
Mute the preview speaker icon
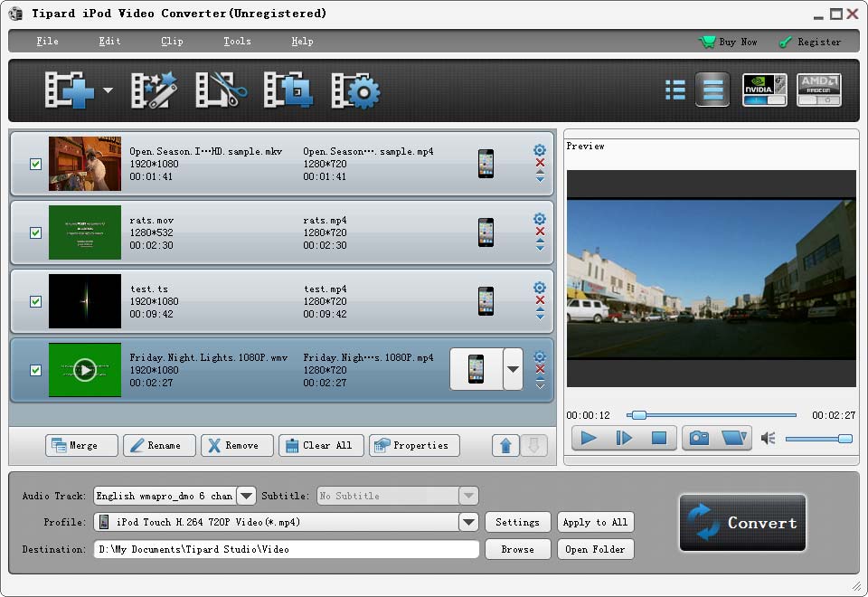pyautogui.click(x=768, y=439)
